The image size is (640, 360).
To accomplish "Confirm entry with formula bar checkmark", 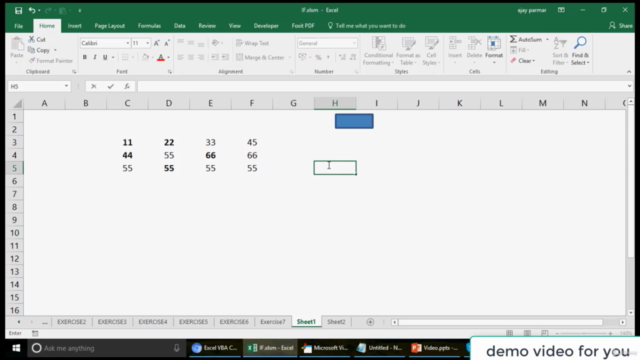I will (110, 86).
